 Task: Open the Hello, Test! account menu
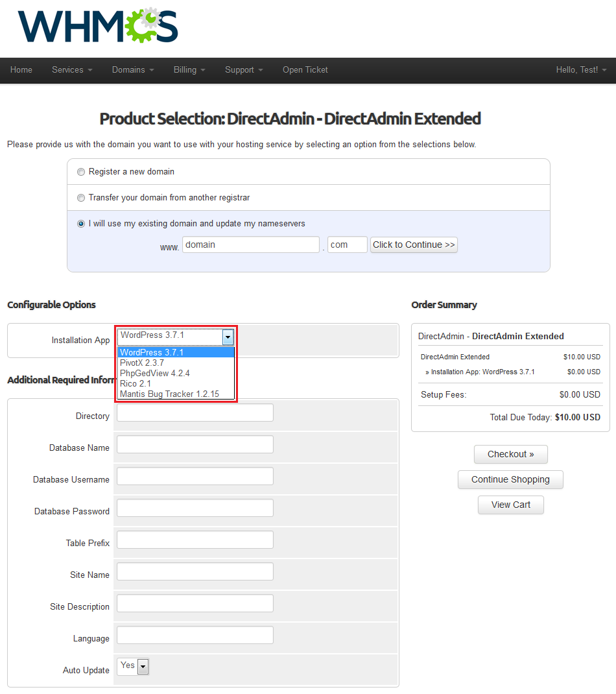(x=581, y=70)
